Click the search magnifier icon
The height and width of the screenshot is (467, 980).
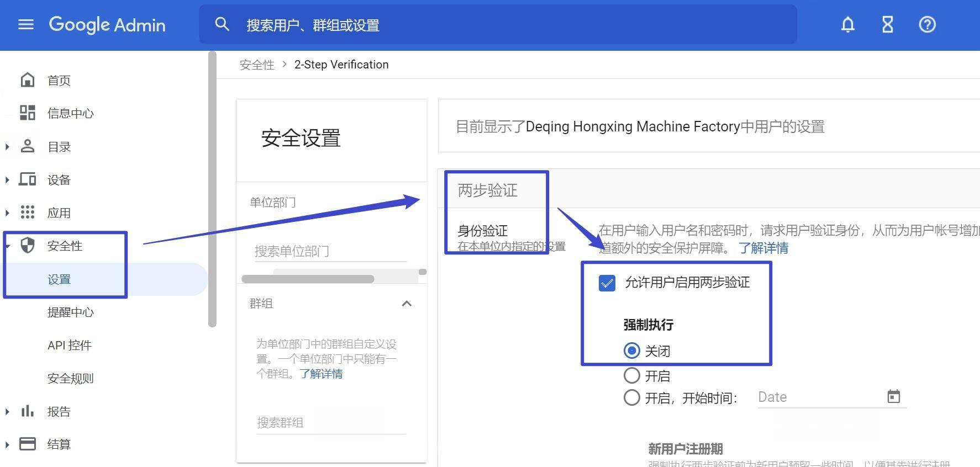[222, 24]
